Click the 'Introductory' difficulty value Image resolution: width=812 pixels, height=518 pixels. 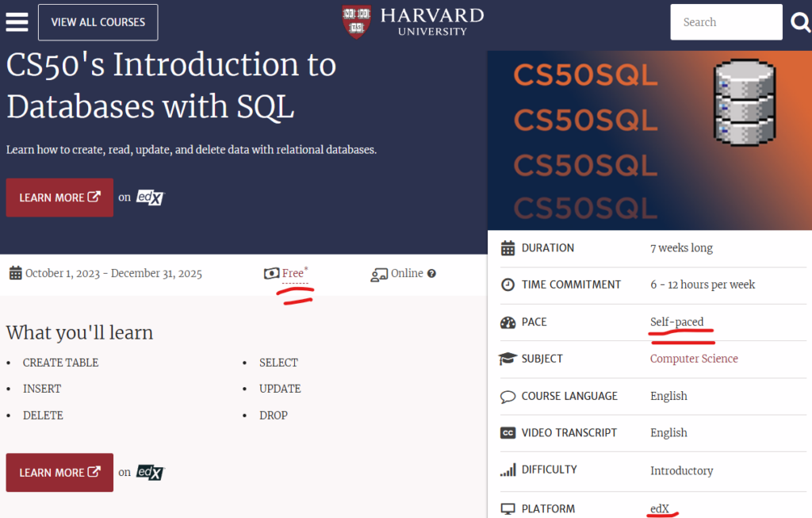point(681,470)
